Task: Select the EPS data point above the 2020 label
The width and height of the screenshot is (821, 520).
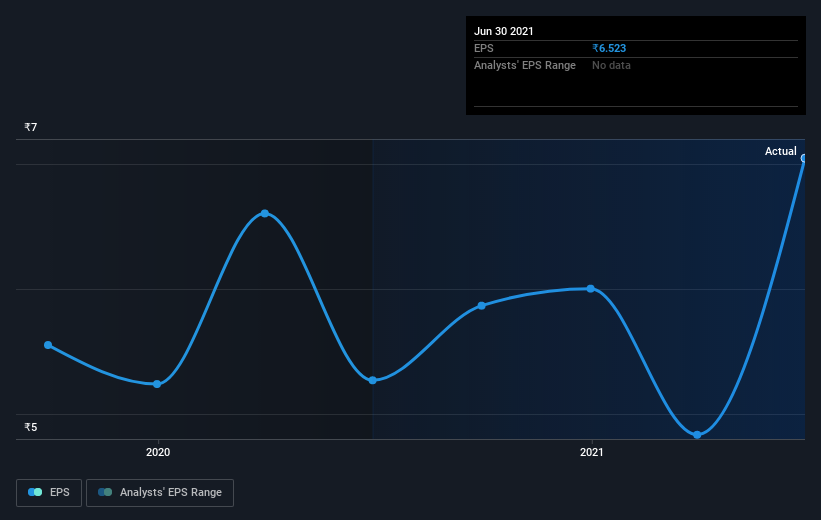Action: pos(157,384)
